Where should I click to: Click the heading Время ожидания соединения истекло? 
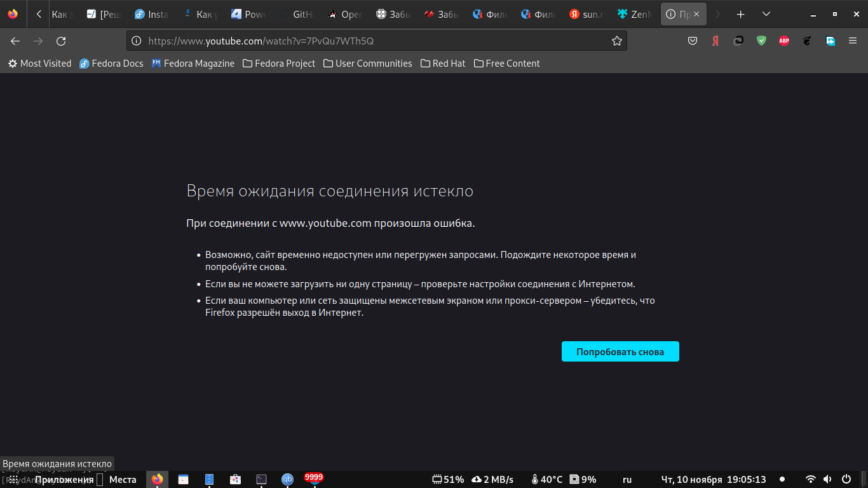pos(330,191)
